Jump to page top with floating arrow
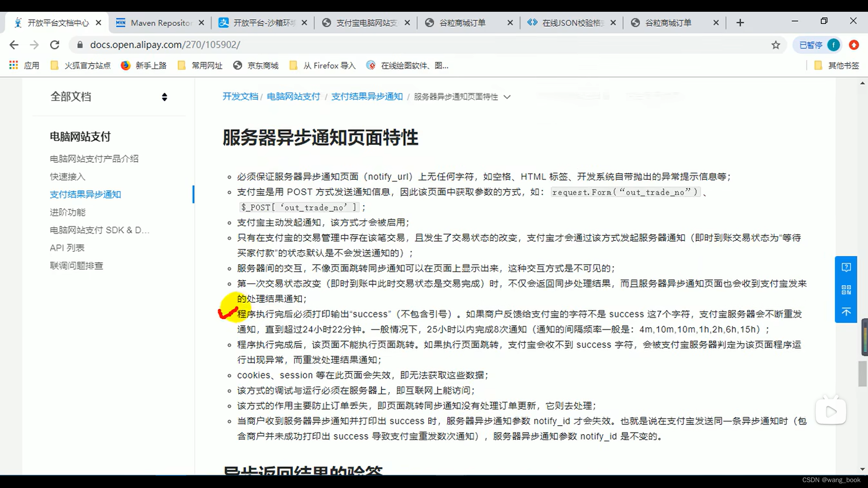Image resolution: width=868 pixels, height=488 pixels. (x=846, y=312)
